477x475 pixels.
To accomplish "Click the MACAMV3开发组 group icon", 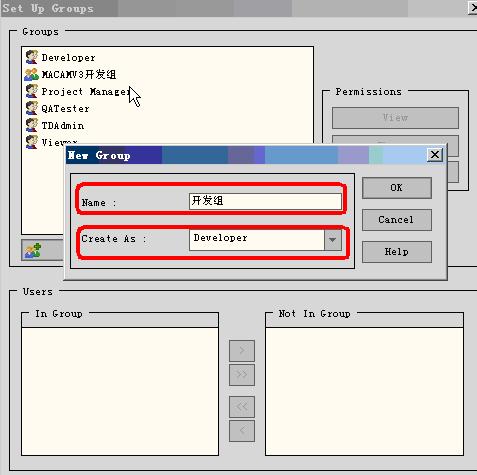I will (32, 74).
